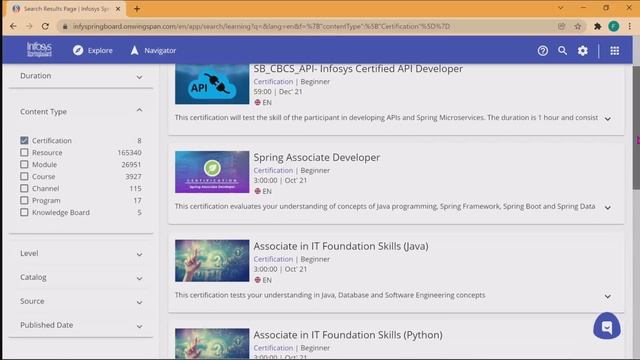640x360 pixels.
Task: Go forward in the browser
Action: pos(29,26)
